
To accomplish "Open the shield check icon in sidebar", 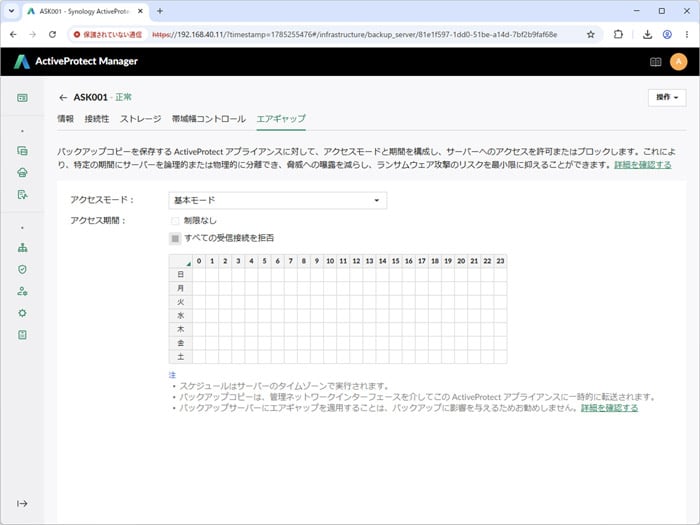I will (x=22, y=269).
